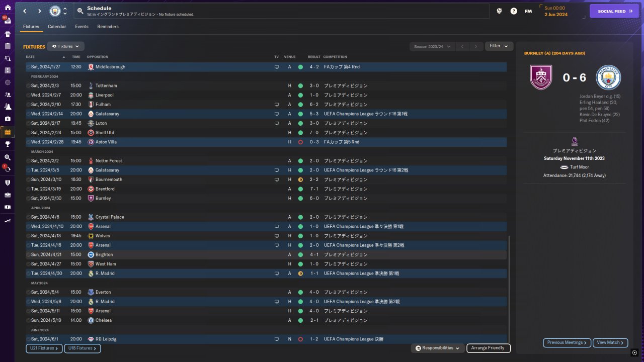The height and width of the screenshot is (362, 644).
Task: Open the Social Feed button
Action: click(x=614, y=11)
